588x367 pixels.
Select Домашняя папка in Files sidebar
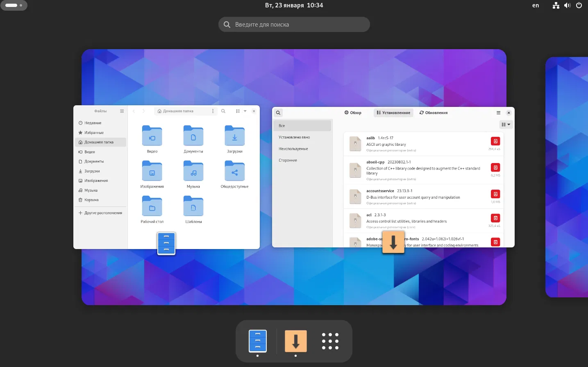pos(101,142)
